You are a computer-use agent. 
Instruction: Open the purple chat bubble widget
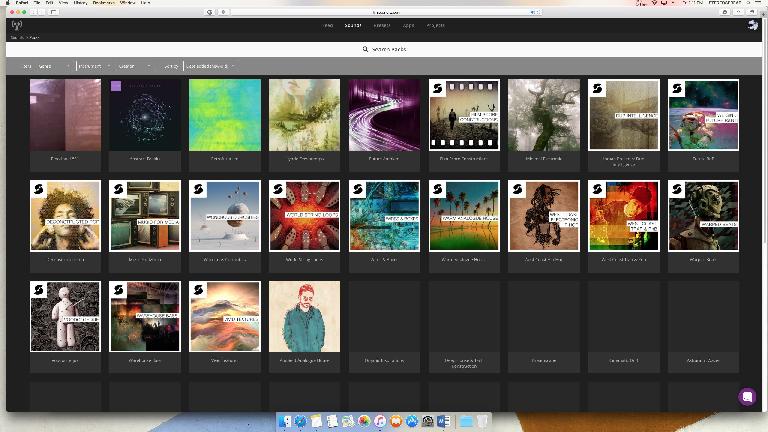click(747, 396)
